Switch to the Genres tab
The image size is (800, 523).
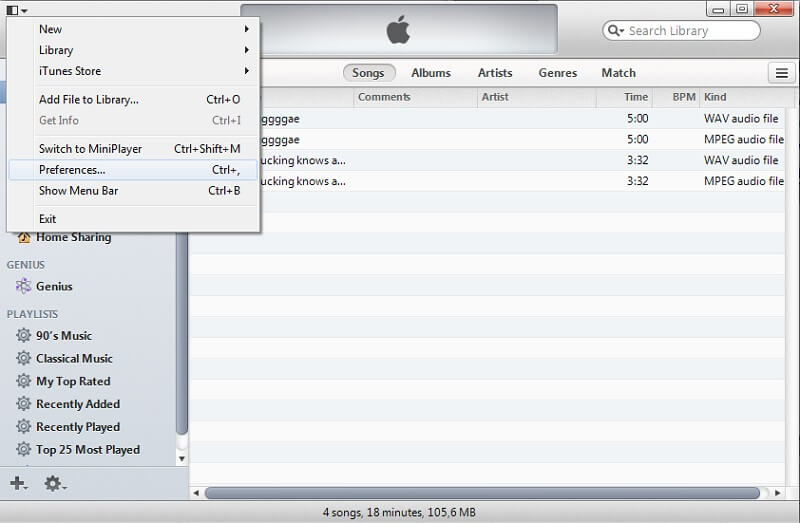[x=558, y=73]
